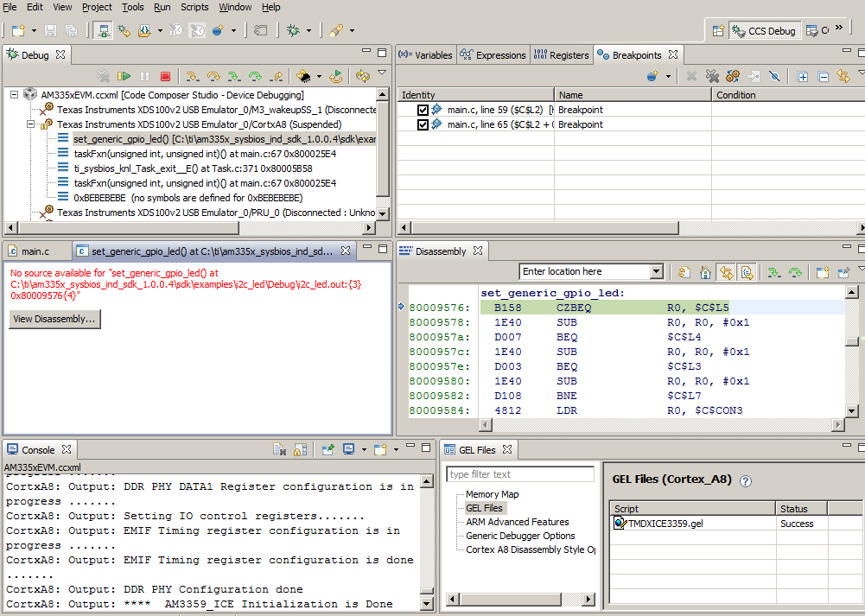Collapse the AM335xEVM.ccxml tree node
865x616 pixels.
15,95
